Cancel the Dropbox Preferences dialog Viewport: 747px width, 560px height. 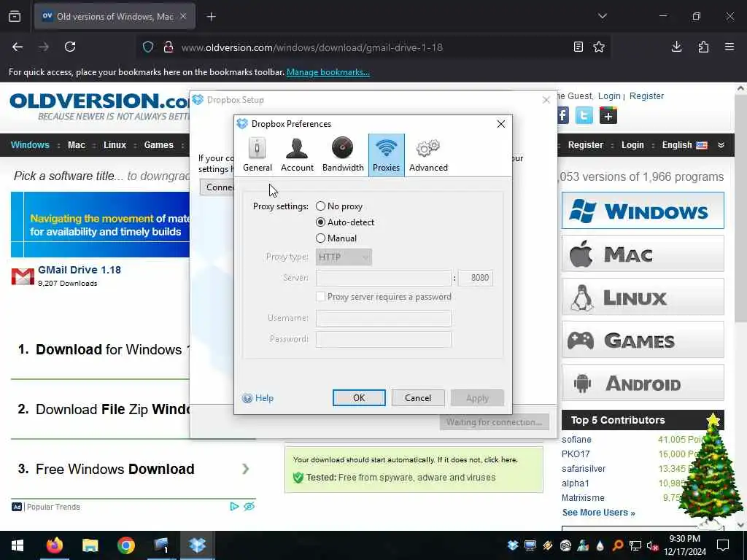point(418,397)
